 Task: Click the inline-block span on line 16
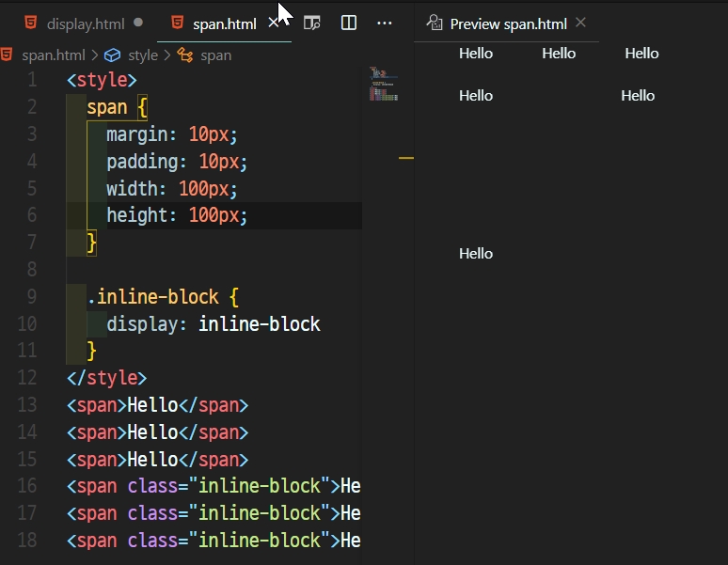[214, 486]
